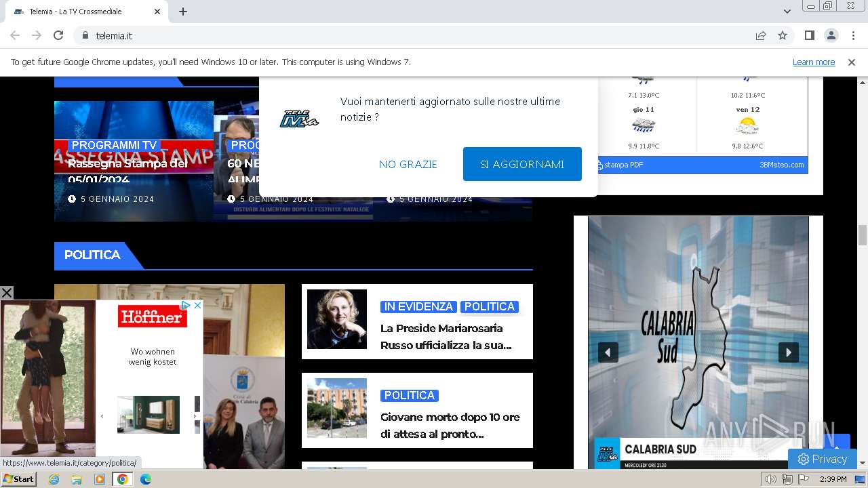Viewport: 868px width, 488px height.
Task: Open the 3BMeteo.com link
Action: coord(781,165)
